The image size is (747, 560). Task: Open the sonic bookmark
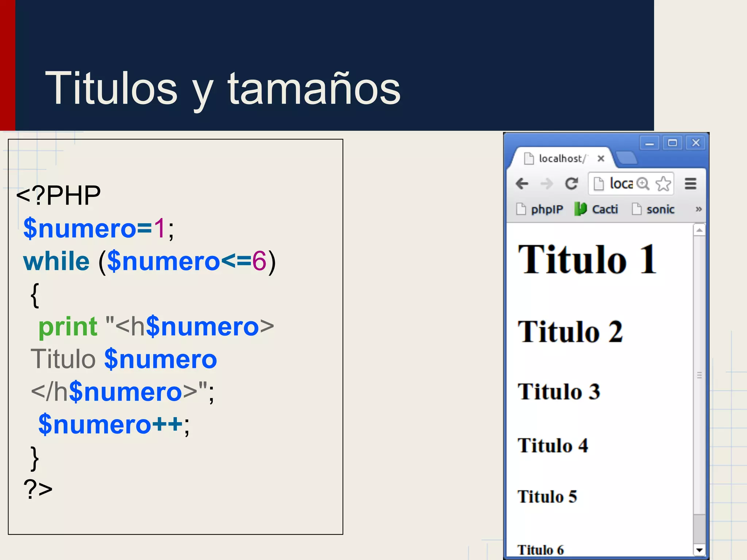click(653, 209)
